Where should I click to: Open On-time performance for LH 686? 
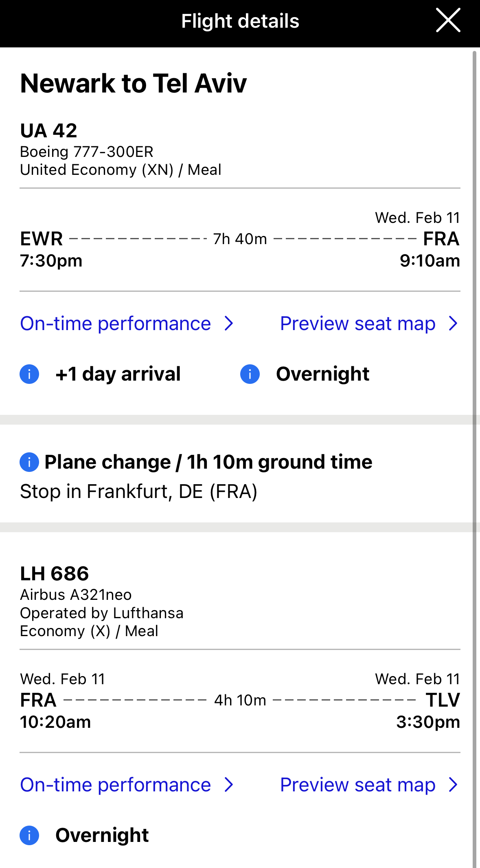pyautogui.click(x=116, y=785)
